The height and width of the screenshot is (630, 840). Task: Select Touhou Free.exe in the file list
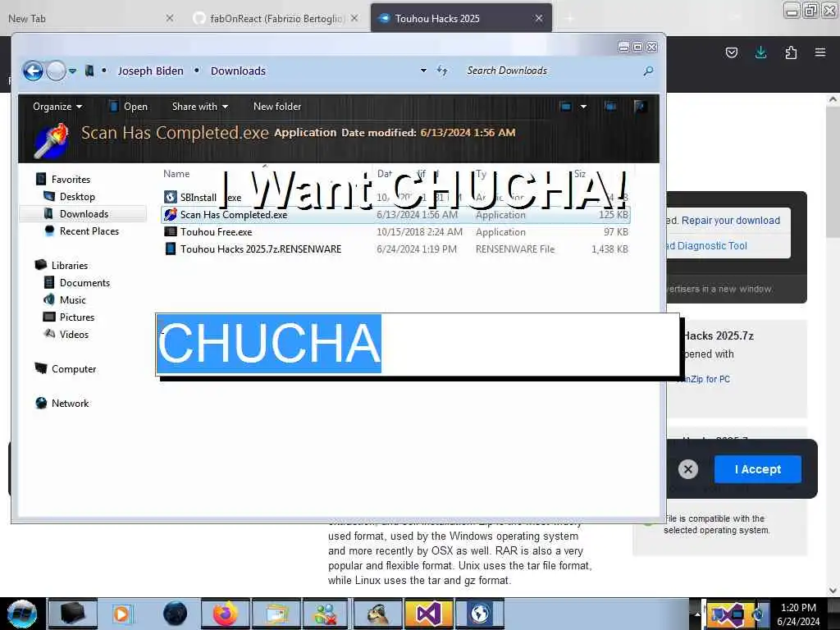coord(216,232)
